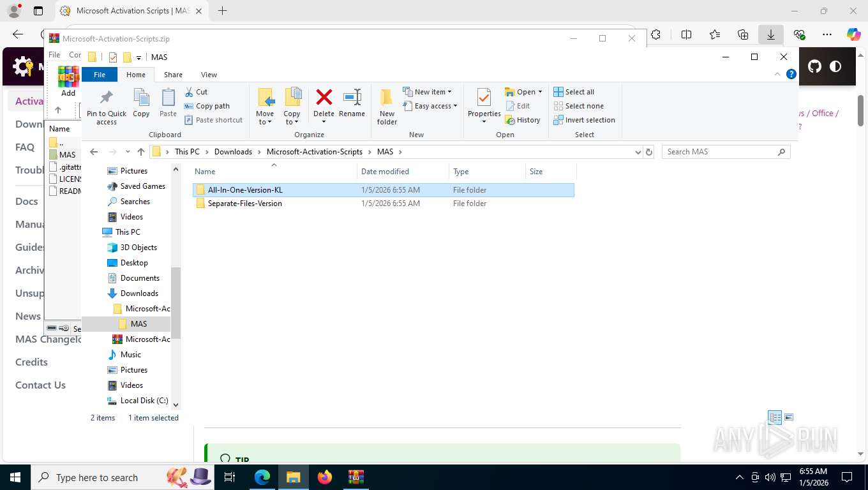Viewport: 868px width, 490px height.
Task: Toggle dark/light theme on MAS webpage
Action: [835, 66]
